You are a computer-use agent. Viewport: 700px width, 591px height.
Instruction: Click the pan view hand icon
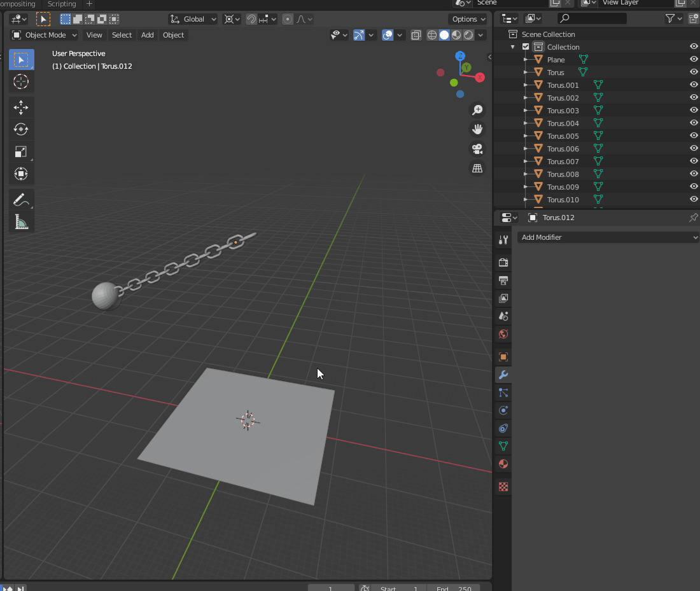477,129
